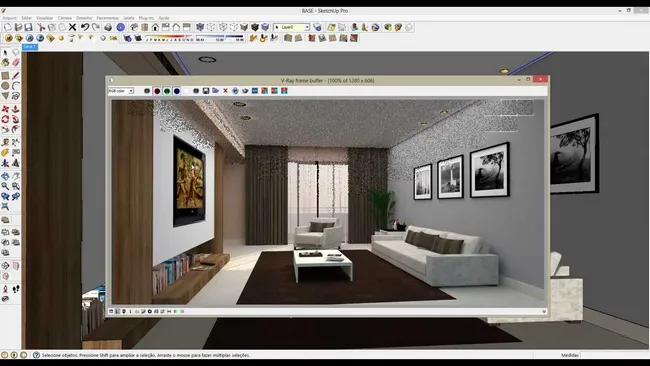Toggle monochrome mode gray circle in frame buffer
The image size is (650, 366).
pos(196,91)
